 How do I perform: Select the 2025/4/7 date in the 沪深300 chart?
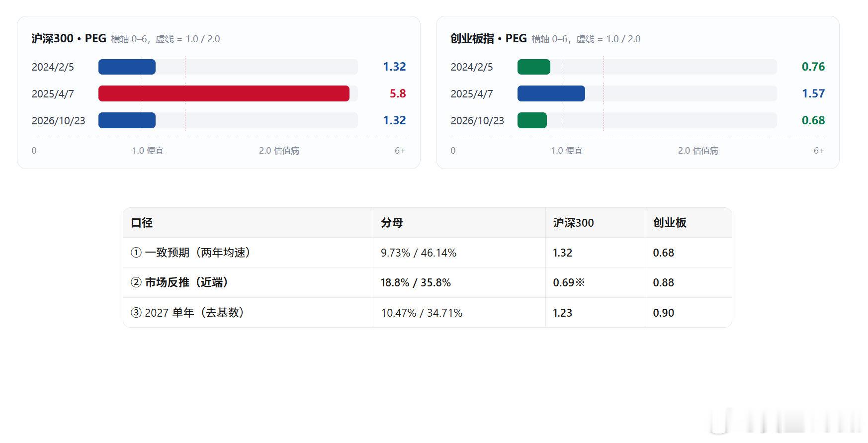point(53,94)
